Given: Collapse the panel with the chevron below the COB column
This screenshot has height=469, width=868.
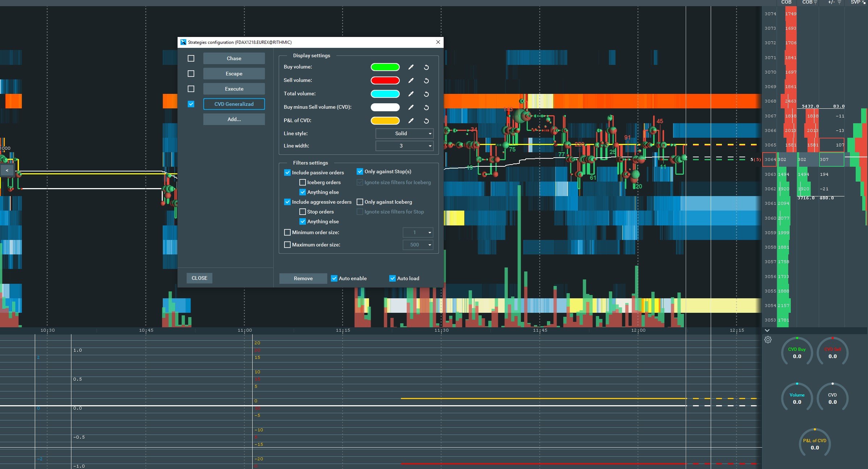Looking at the screenshot, I should tap(767, 331).
